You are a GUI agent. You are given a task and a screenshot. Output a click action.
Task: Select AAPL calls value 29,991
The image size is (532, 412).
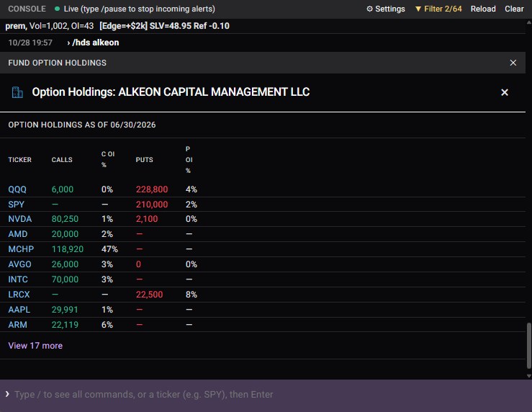tap(65, 310)
